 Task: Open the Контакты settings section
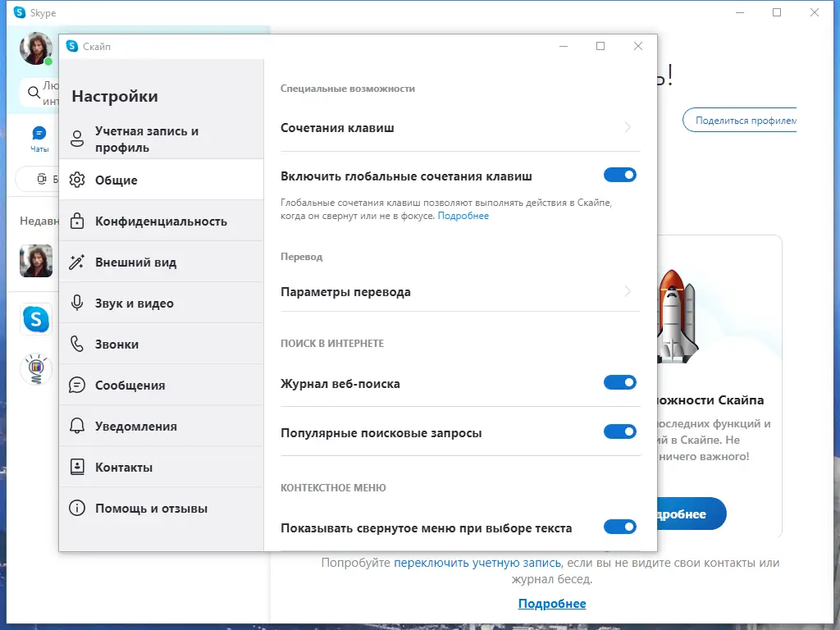pyautogui.click(x=162, y=467)
